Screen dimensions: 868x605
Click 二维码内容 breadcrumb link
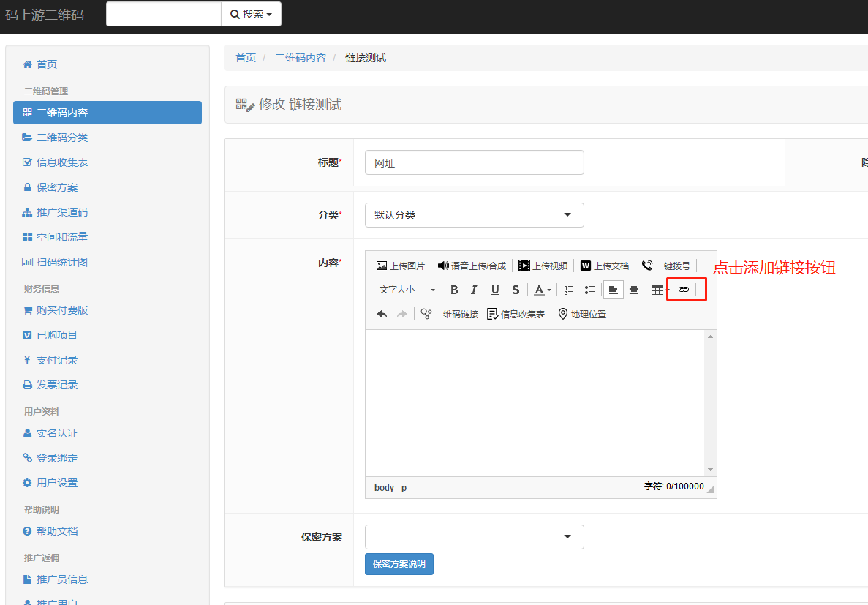(301, 58)
